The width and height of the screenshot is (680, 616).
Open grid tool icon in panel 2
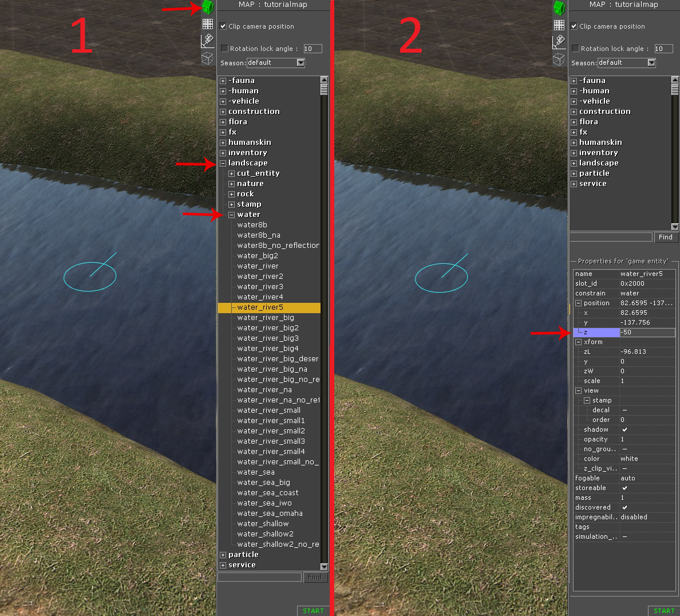(559, 25)
